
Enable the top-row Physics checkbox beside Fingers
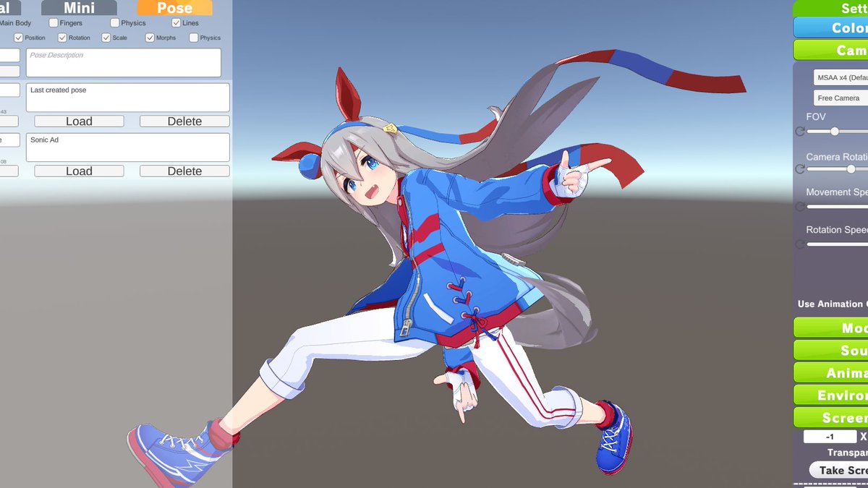pyautogui.click(x=115, y=23)
